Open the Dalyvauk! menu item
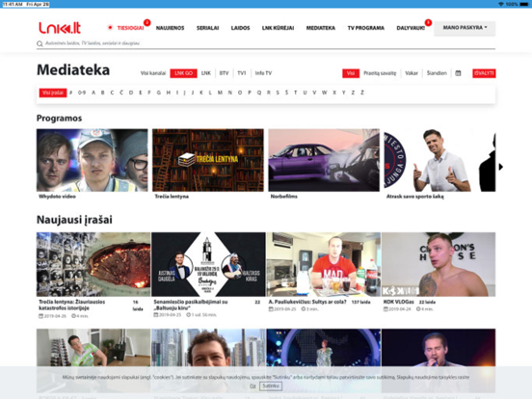The image size is (532, 399). [411, 28]
